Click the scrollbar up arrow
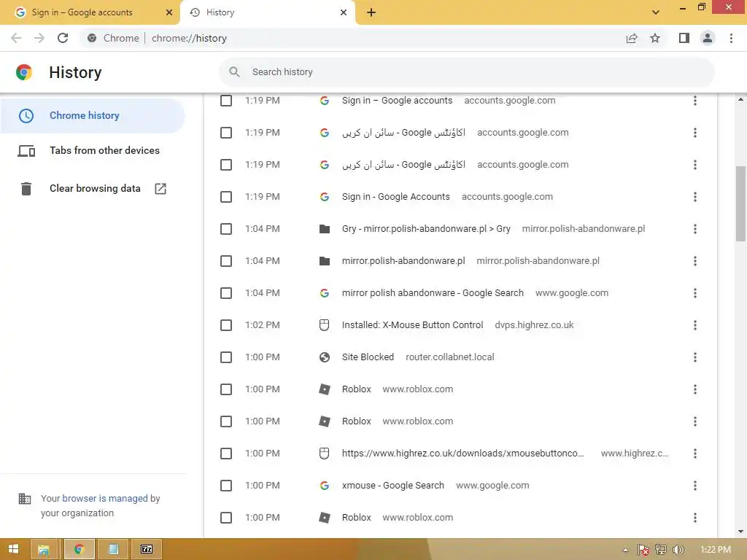 (x=740, y=99)
